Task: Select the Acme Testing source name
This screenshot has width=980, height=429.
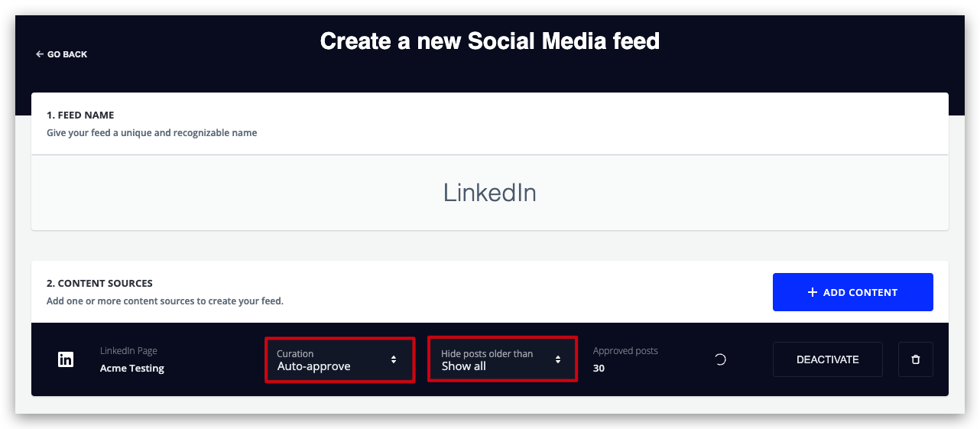Action: 132,368
